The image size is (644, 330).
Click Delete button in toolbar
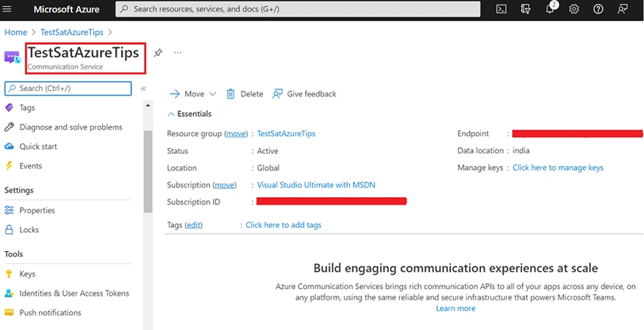pos(245,94)
